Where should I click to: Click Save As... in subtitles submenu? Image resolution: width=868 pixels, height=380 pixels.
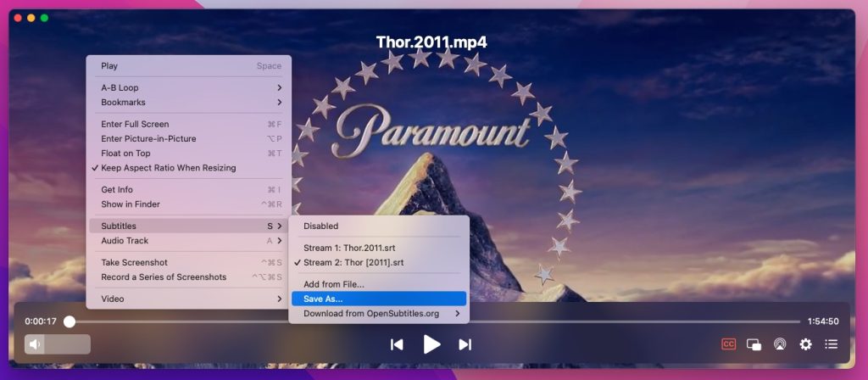tap(379, 299)
